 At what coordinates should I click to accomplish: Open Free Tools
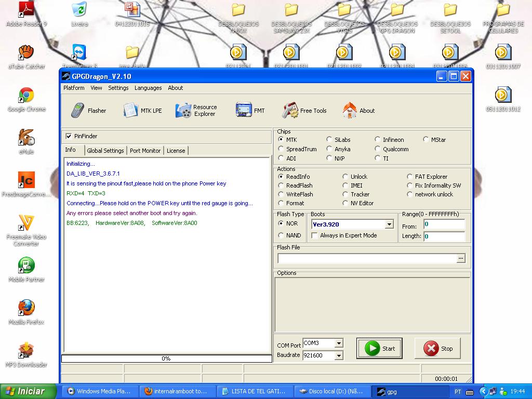click(x=304, y=111)
